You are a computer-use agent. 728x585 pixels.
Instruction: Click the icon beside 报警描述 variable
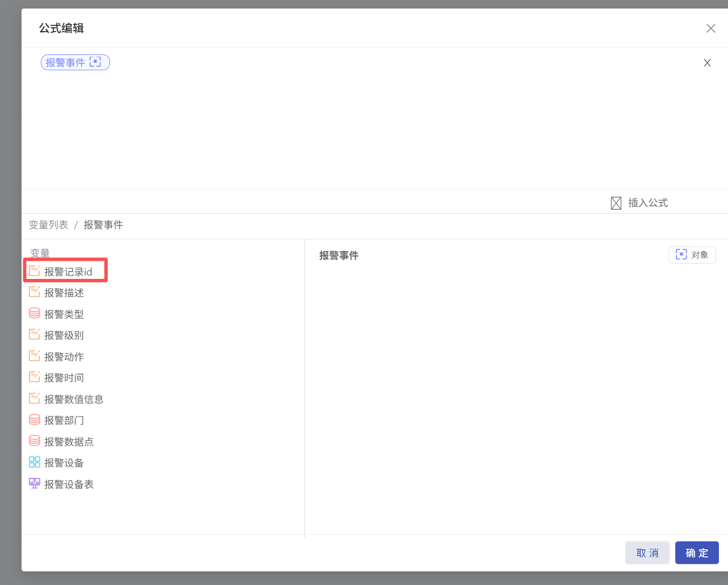[x=35, y=292]
